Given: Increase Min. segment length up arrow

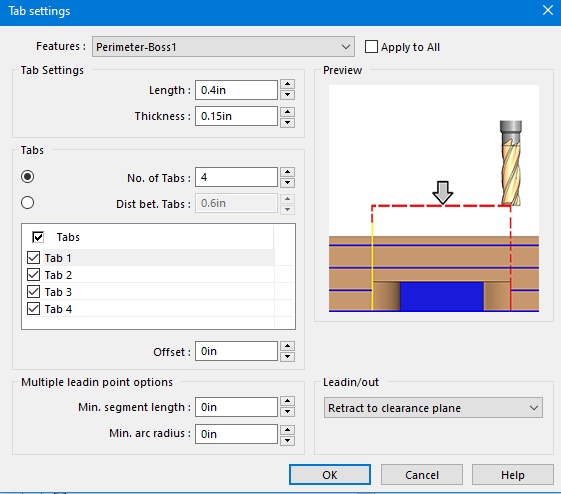Looking at the screenshot, I should coord(287,401).
